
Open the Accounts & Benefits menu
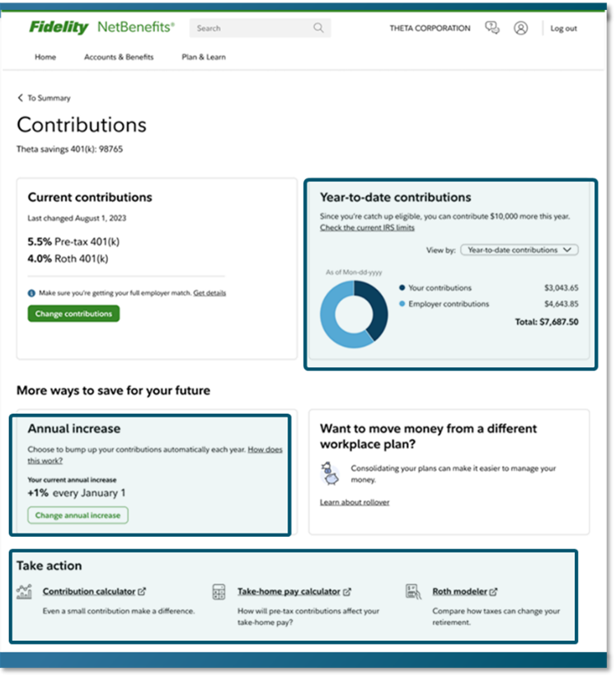[x=119, y=57]
